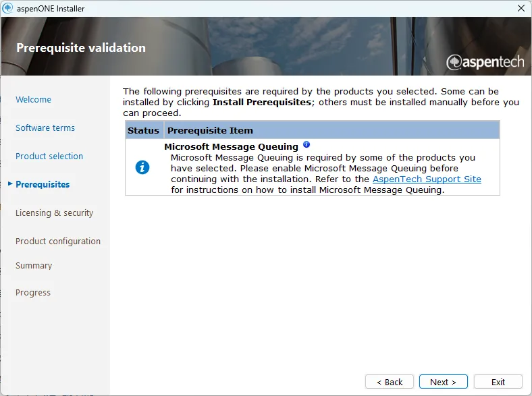Click the Exit button
532x396 pixels.
pos(498,382)
